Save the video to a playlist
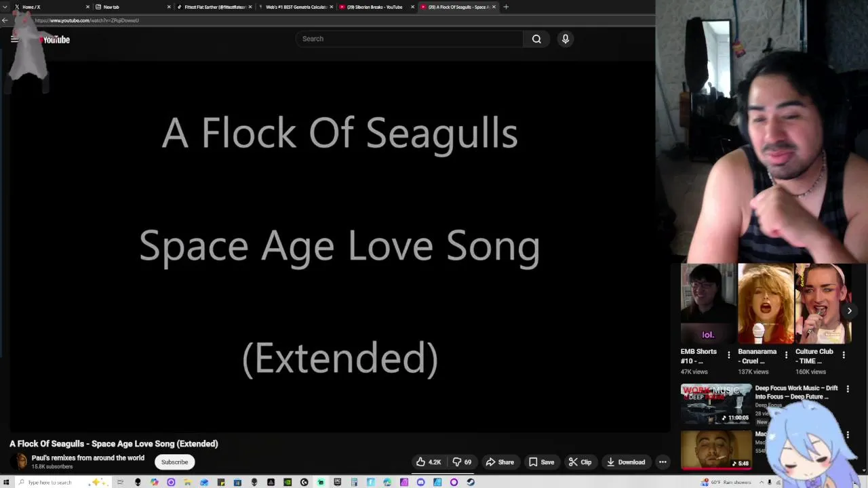Image resolution: width=868 pixels, height=488 pixels. [x=541, y=462]
